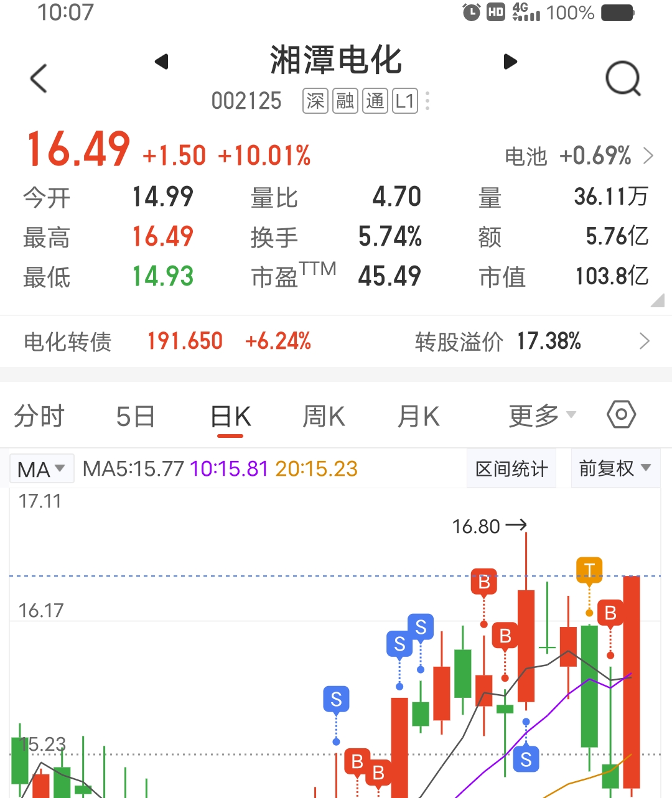Tap the 深 exchange badge

coord(315,101)
